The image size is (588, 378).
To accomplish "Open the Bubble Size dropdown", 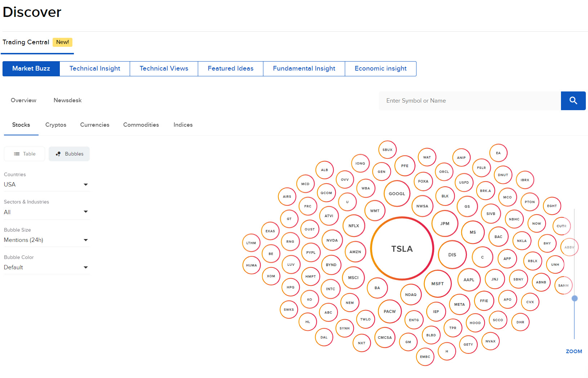I will coord(46,240).
